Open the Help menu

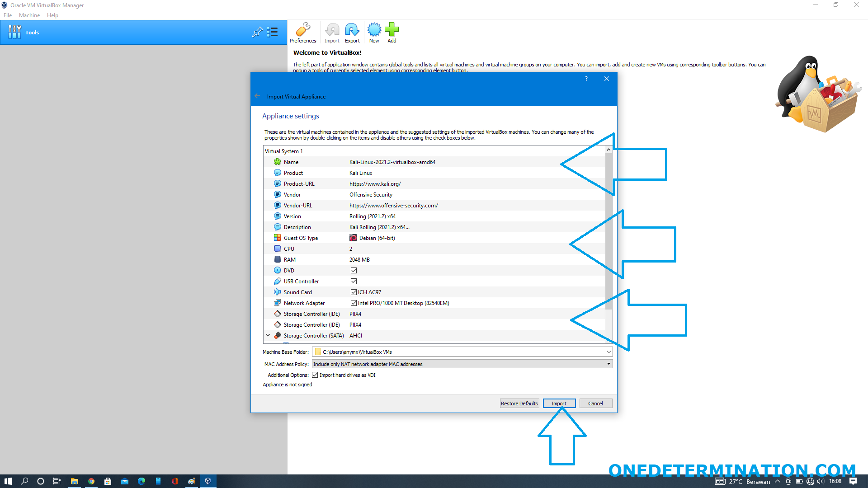click(52, 15)
